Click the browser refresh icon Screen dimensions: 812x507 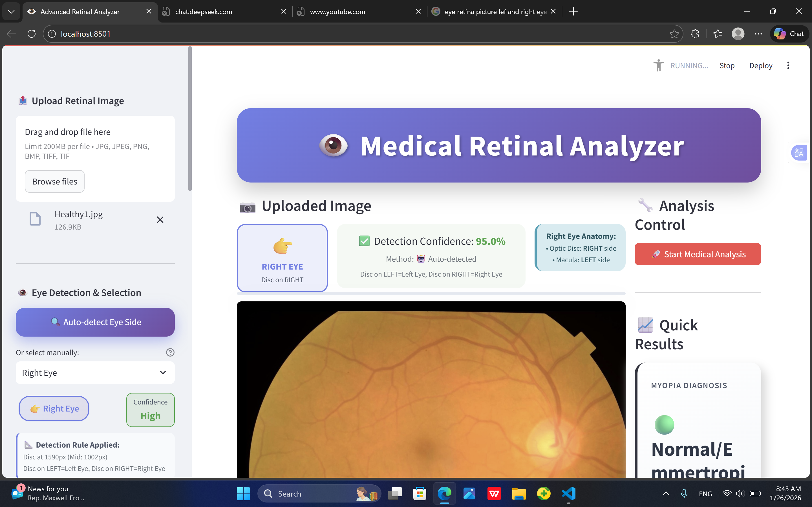click(32, 34)
